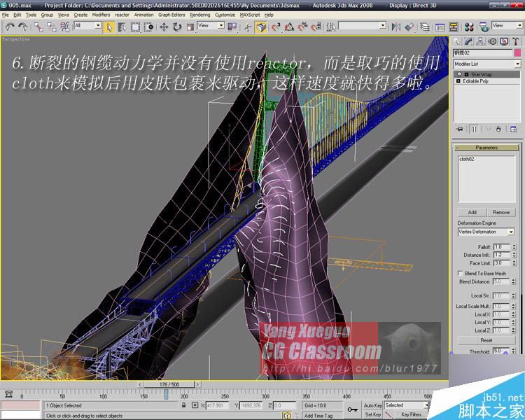The height and width of the screenshot is (420, 525).
Task: Open the Deformation Engine dropdown
Action: (x=486, y=232)
